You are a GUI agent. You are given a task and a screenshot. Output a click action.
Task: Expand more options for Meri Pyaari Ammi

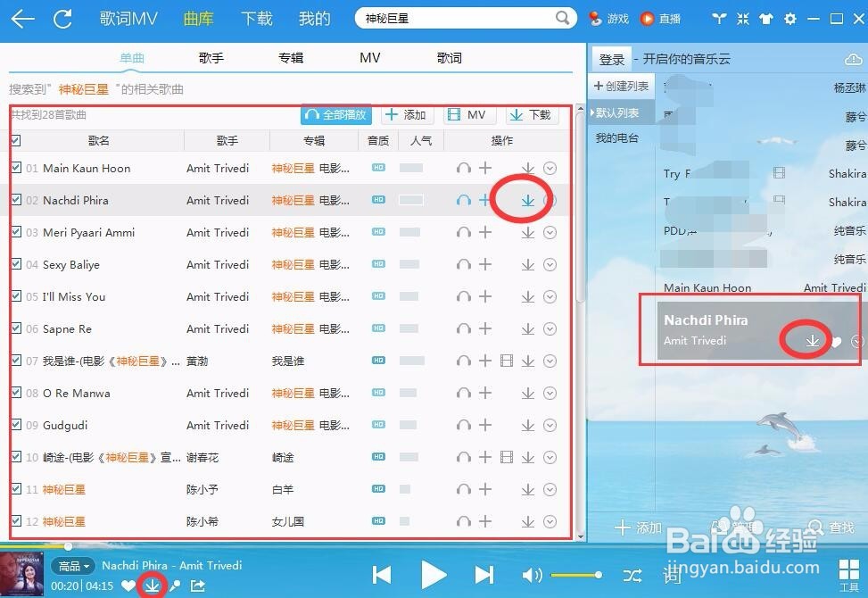[550, 233]
